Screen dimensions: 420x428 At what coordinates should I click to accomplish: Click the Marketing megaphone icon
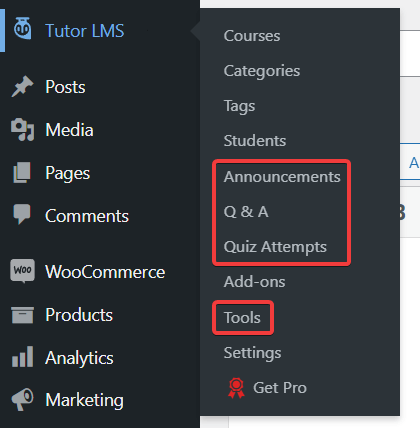[x=22, y=399]
